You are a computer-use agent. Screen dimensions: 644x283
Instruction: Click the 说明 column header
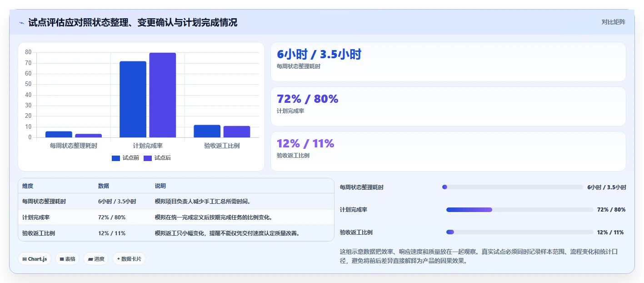[x=160, y=186]
